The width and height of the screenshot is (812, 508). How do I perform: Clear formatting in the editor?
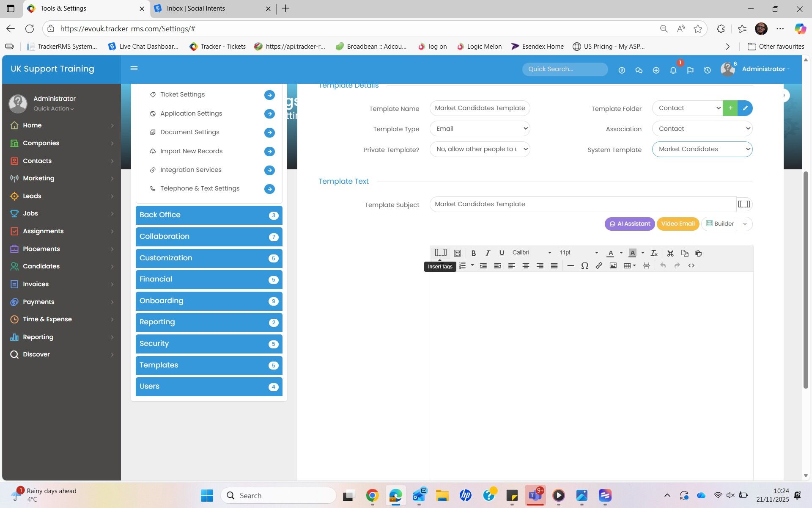click(654, 253)
